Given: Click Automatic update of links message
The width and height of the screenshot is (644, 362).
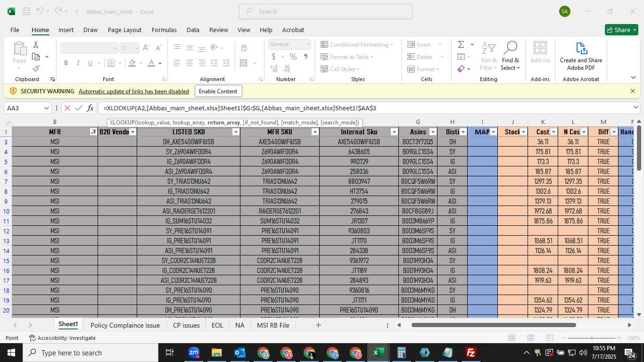Looking at the screenshot, I should pyautogui.click(x=134, y=91).
